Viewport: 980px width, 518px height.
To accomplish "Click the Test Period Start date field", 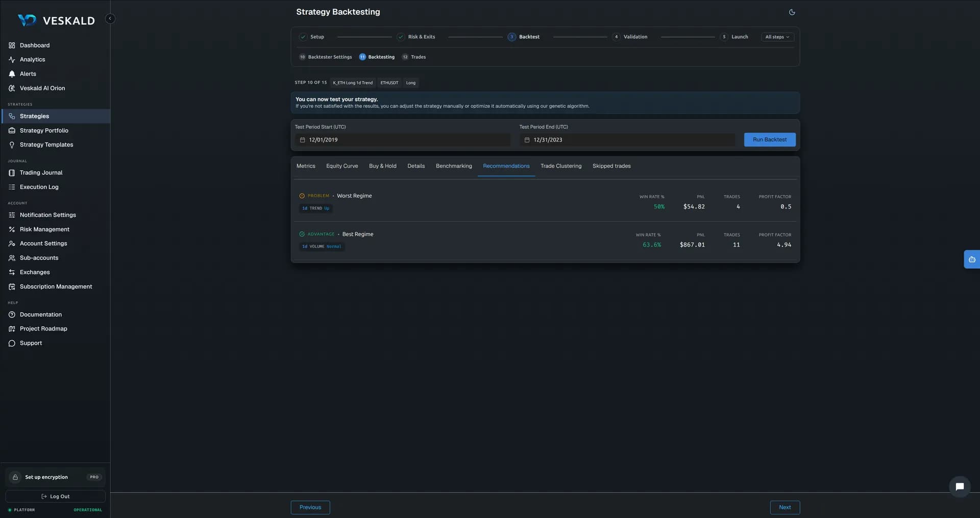I will point(403,140).
